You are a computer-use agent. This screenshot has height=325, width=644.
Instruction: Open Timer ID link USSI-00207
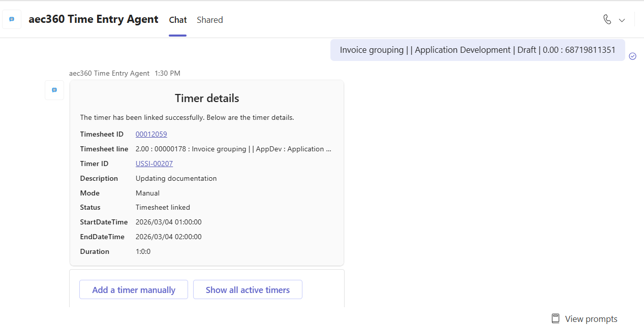154,164
